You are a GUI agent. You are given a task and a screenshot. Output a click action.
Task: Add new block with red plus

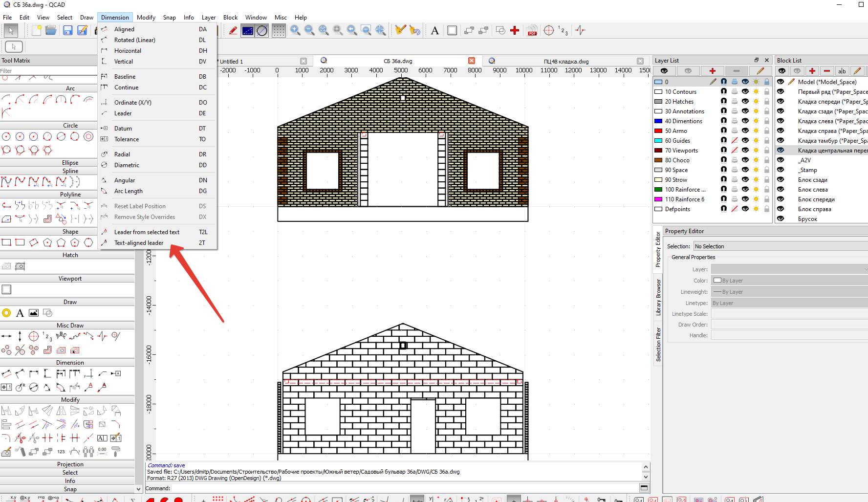pos(812,71)
